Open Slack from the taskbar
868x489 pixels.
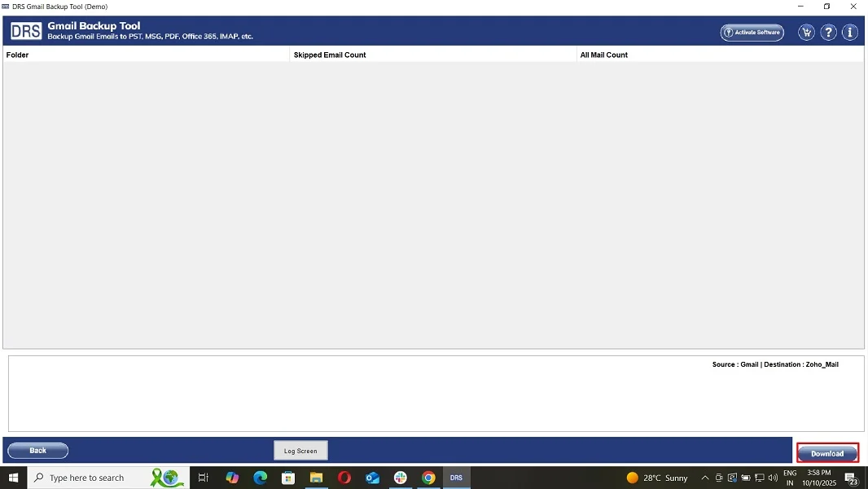[401, 478]
